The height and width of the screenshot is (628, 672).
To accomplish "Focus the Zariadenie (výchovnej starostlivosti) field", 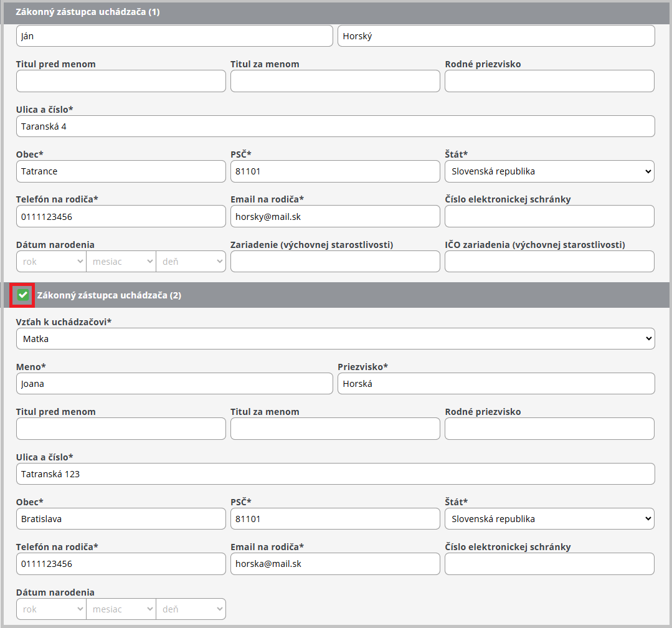I will click(335, 262).
